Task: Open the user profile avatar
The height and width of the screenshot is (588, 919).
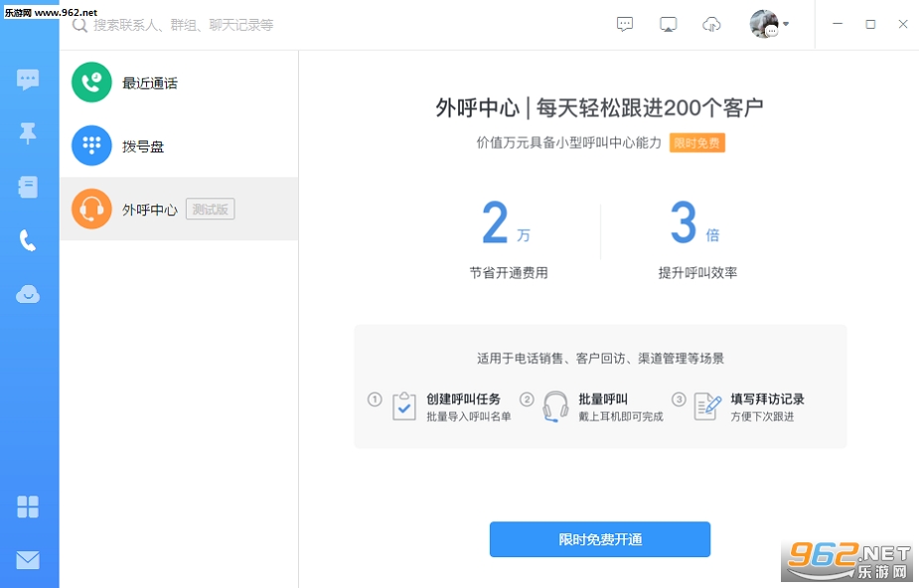Action: point(764,24)
